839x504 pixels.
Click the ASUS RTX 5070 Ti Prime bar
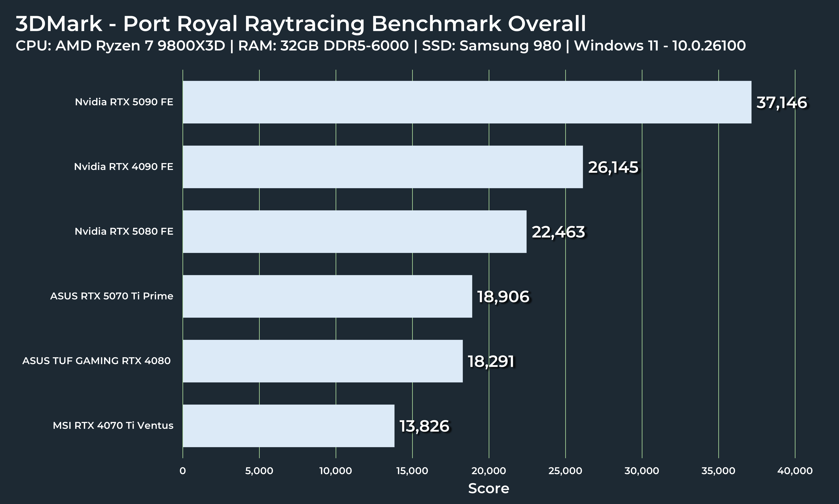327,296
